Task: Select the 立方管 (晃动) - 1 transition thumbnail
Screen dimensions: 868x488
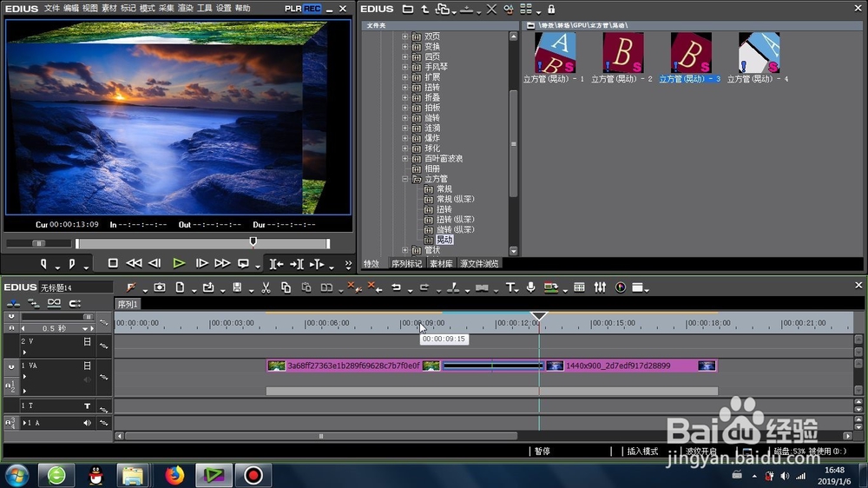Action: point(555,53)
